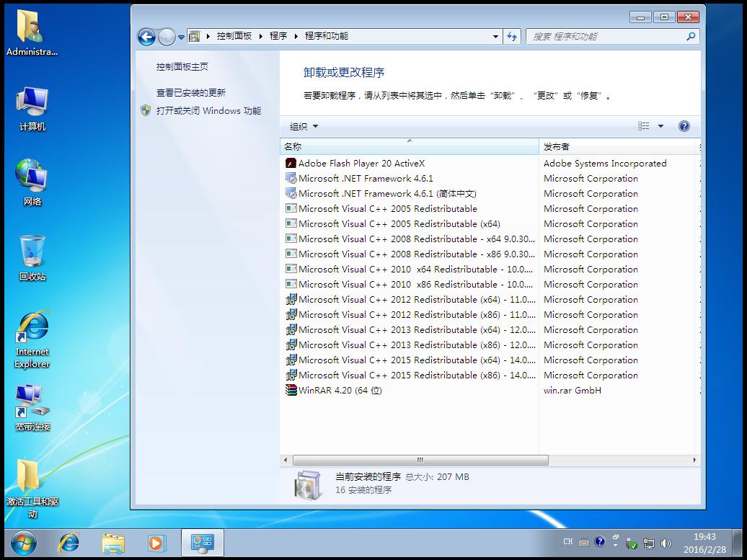The image size is (747, 560).
Task: Select Visual C++ 2015 Redistributable (x86)
Action: (417, 375)
